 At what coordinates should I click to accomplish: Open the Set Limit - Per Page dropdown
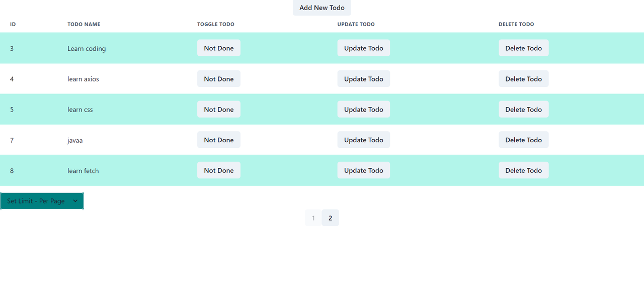pos(42,201)
